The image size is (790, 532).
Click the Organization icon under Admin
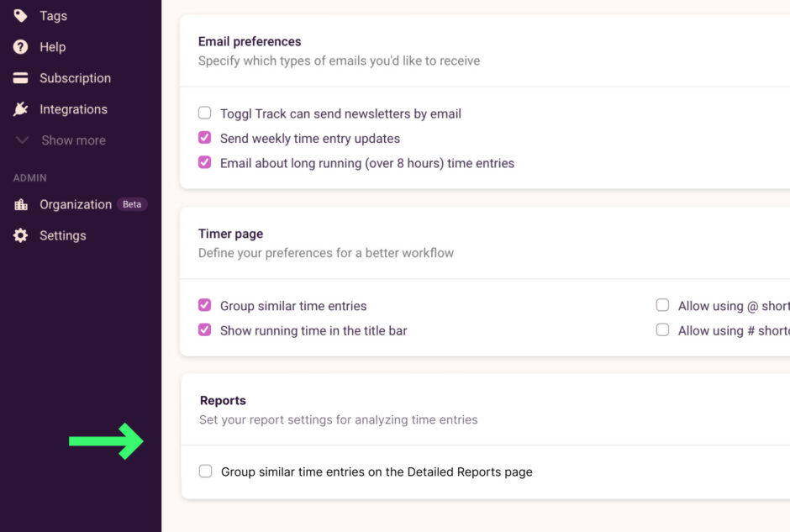click(20, 204)
